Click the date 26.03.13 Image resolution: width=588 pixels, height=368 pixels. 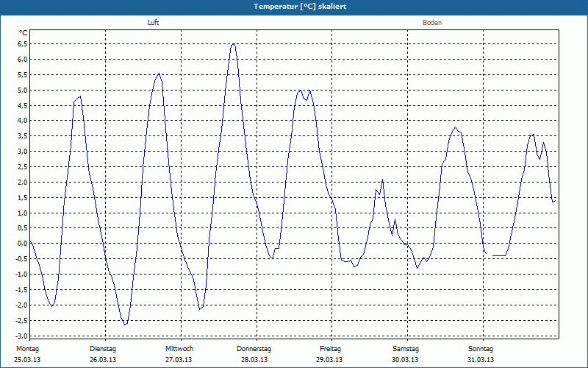(103, 360)
